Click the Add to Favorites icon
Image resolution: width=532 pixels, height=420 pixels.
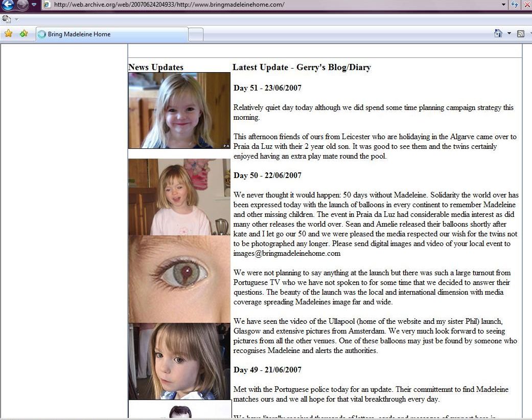24,34
